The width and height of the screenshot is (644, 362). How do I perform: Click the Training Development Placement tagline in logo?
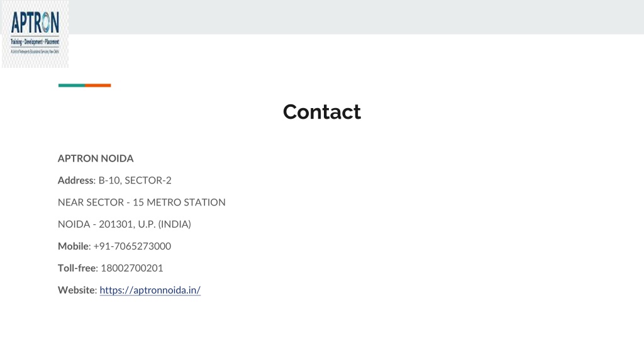coord(35,42)
